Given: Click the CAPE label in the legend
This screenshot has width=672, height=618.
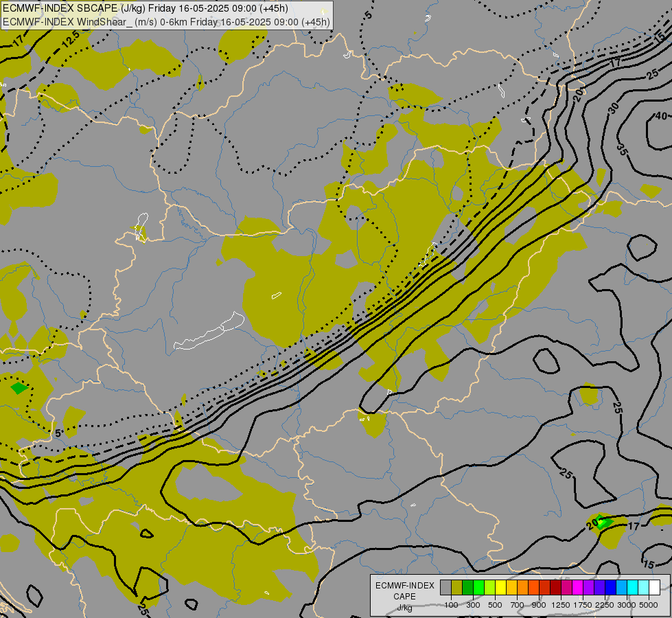Looking at the screenshot, I should click(404, 597).
